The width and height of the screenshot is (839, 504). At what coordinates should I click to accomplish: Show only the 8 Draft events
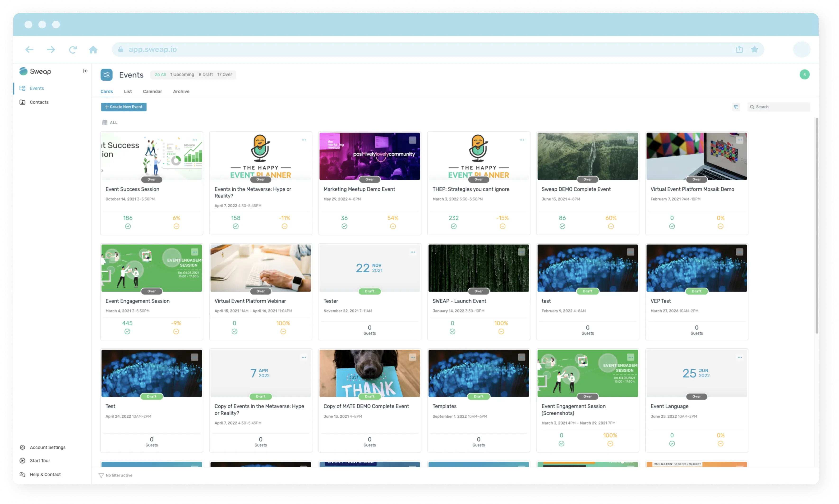click(206, 75)
